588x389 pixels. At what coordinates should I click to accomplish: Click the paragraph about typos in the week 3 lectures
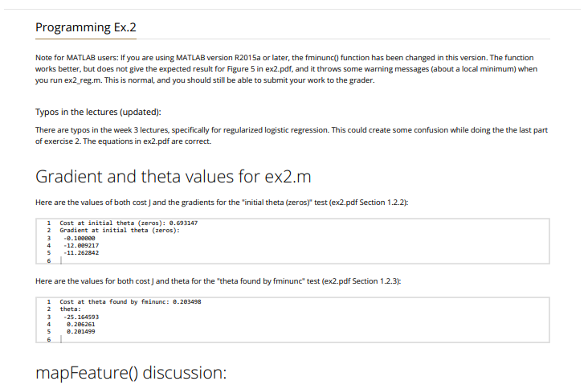pyautogui.click(x=292, y=135)
